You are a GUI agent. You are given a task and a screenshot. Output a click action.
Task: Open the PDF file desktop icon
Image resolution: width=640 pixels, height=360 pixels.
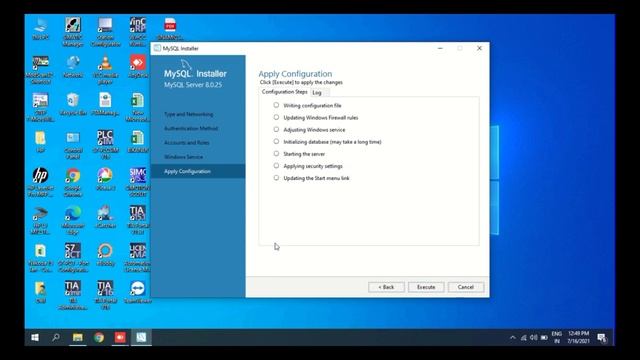(x=170, y=29)
